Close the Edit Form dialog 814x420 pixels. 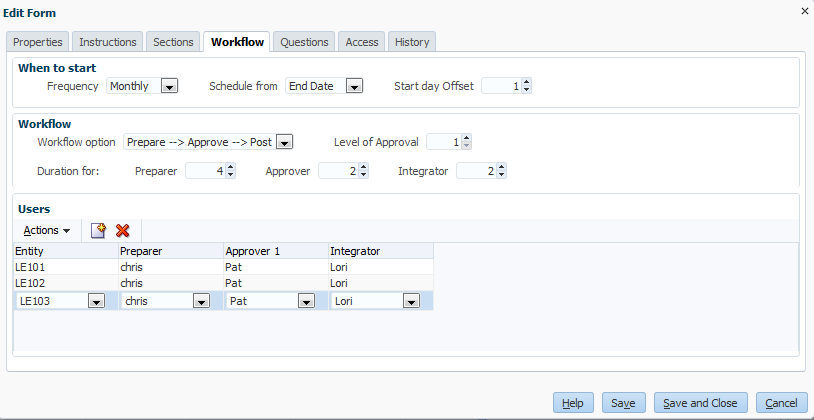coord(805,11)
